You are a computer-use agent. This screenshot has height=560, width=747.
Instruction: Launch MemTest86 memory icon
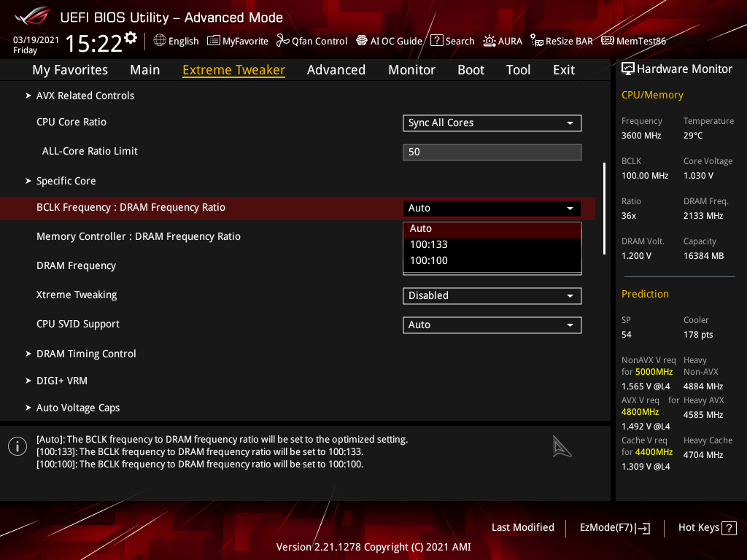click(x=608, y=41)
